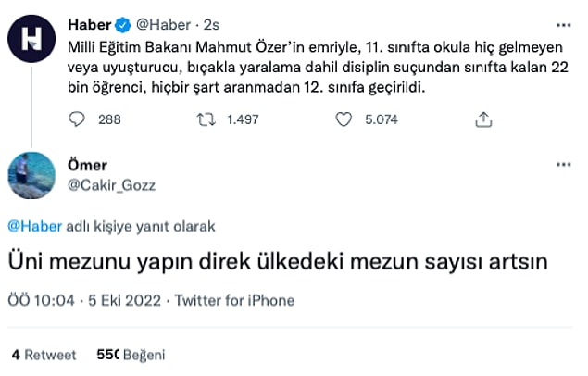Click the 10:04 · 5 Eki 2022 timestamp
This screenshot has width=588, height=376.
coord(85,300)
